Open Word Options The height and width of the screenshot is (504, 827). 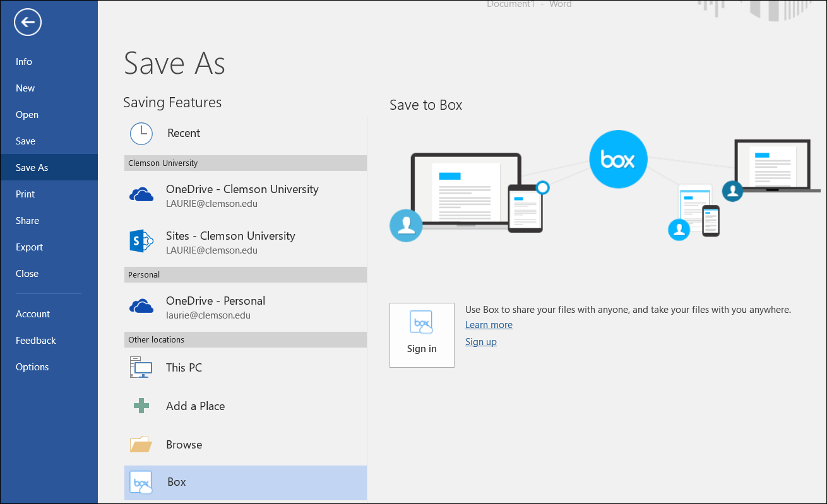[x=32, y=366]
